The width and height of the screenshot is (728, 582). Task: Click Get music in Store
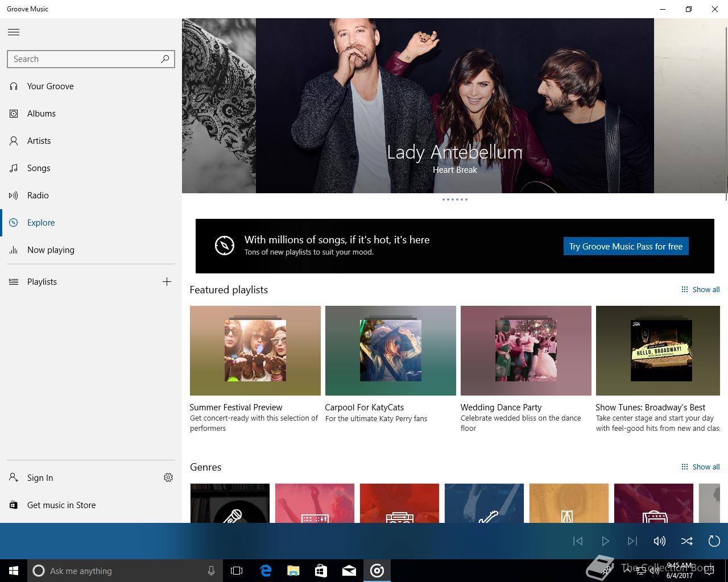(x=91, y=505)
